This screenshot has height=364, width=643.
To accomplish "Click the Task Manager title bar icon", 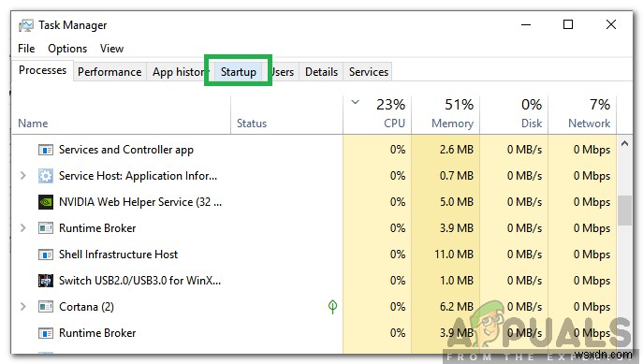I will (x=26, y=25).
